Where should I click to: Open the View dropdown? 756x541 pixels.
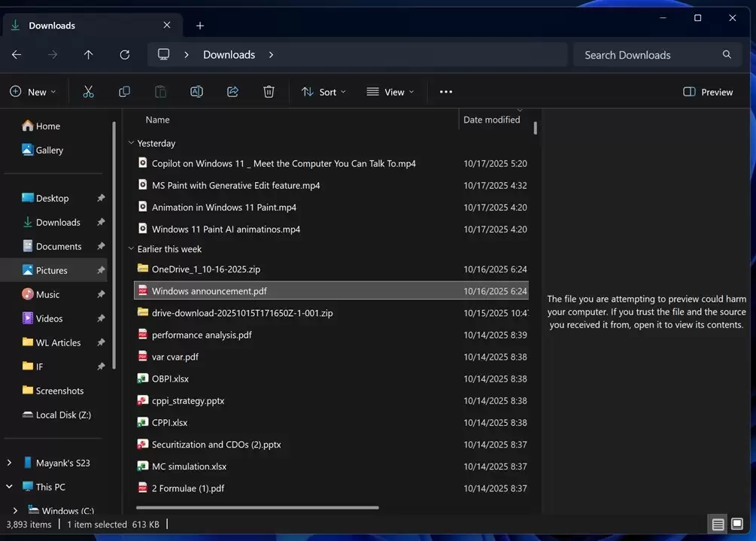click(x=390, y=91)
